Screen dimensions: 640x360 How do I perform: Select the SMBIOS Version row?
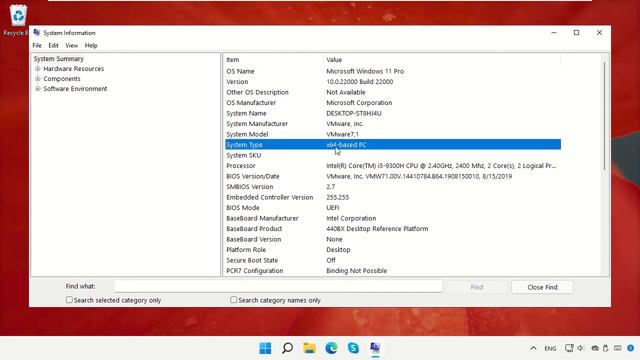point(393,187)
